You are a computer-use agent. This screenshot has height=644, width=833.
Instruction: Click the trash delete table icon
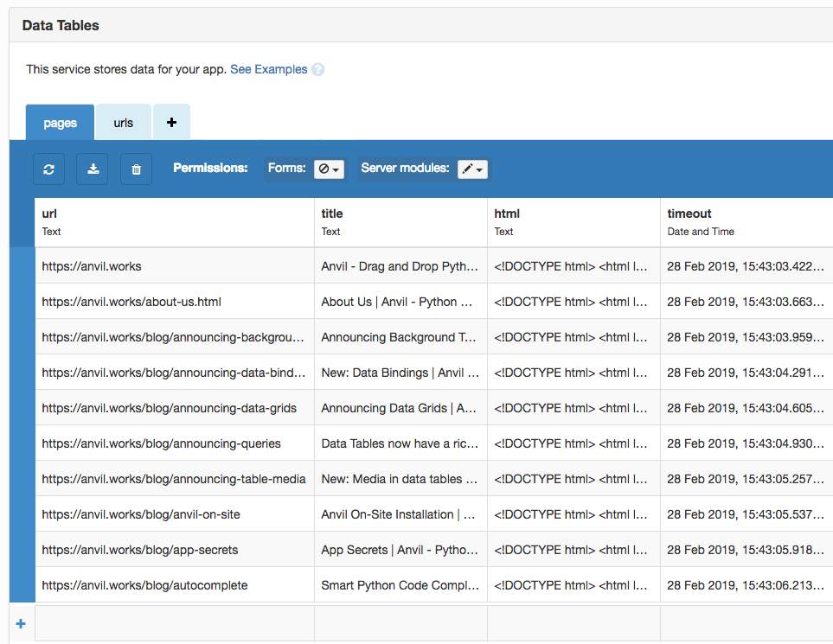pos(136,169)
